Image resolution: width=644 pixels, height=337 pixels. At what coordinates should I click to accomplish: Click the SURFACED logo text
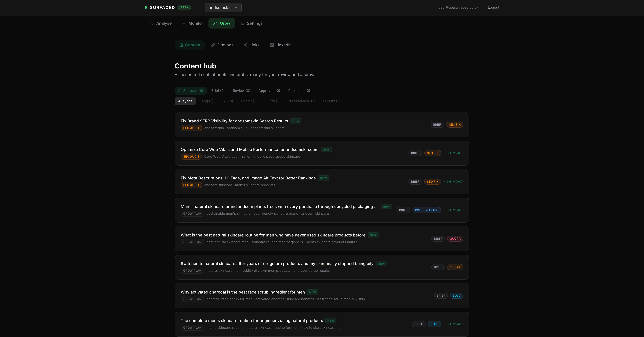pyautogui.click(x=162, y=7)
